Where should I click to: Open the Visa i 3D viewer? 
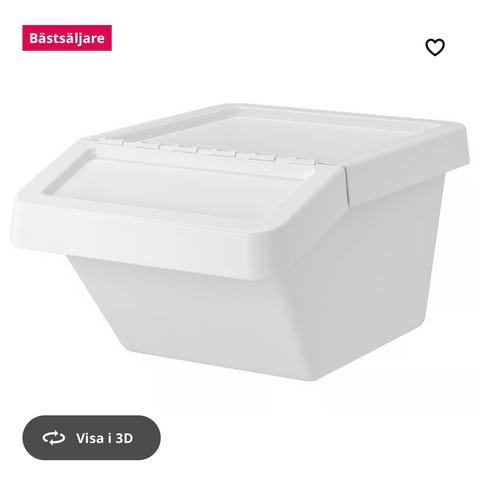pos(91,438)
